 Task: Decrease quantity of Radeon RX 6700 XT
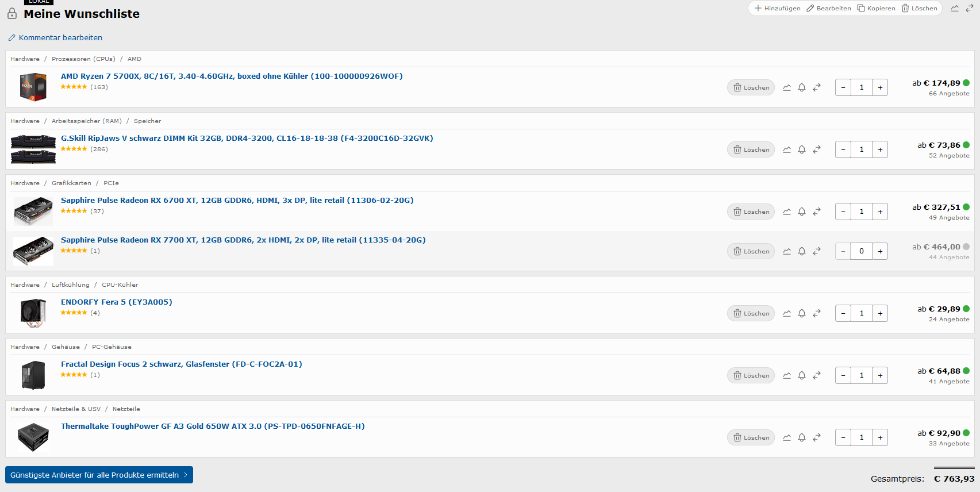coord(843,212)
